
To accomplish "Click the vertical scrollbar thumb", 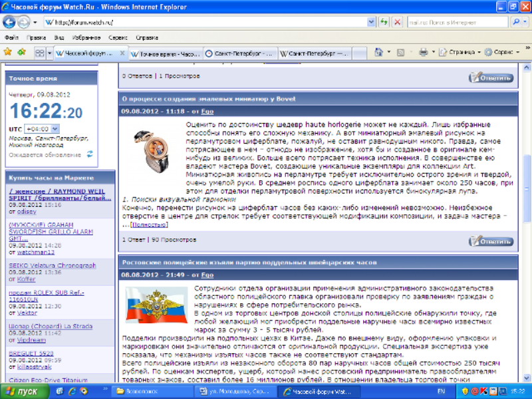I will pyautogui.click(x=527, y=188).
